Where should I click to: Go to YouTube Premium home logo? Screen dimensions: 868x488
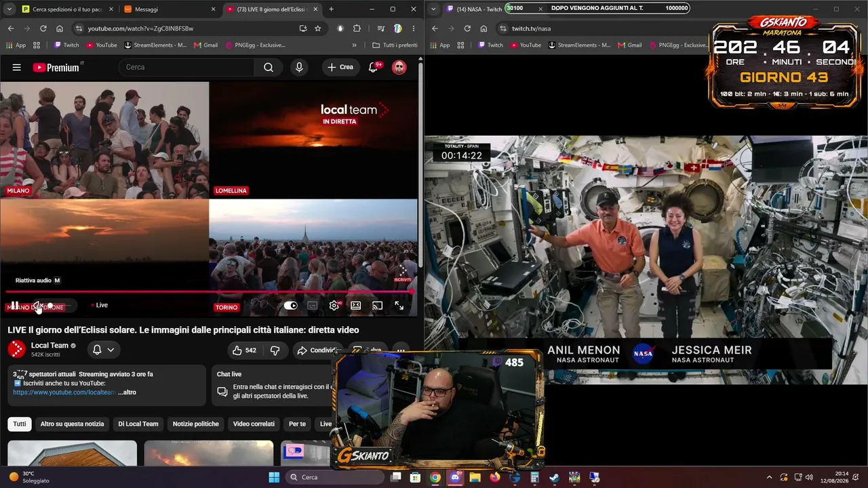coord(58,67)
